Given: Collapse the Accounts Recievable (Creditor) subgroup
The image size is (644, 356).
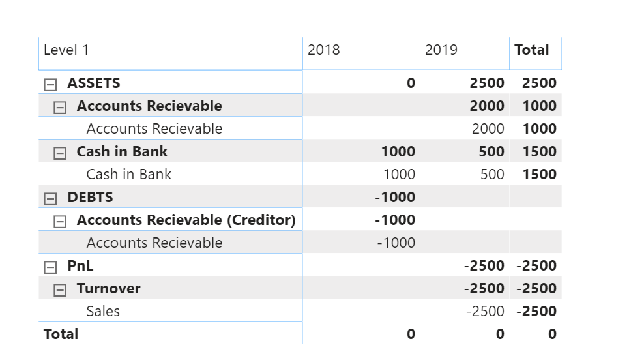Looking at the screenshot, I should [x=60, y=221].
